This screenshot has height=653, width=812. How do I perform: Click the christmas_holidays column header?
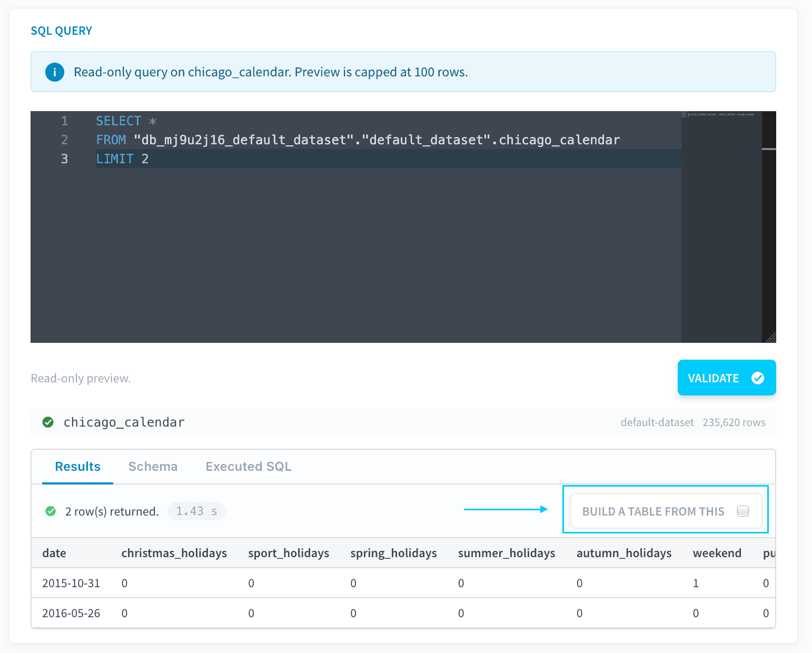click(x=174, y=553)
